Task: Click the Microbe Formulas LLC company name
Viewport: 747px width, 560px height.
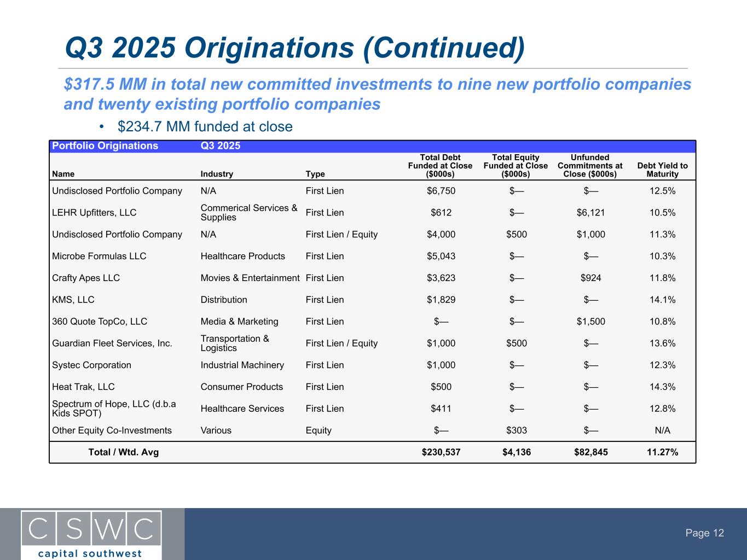Action: pyautogui.click(x=99, y=256)
